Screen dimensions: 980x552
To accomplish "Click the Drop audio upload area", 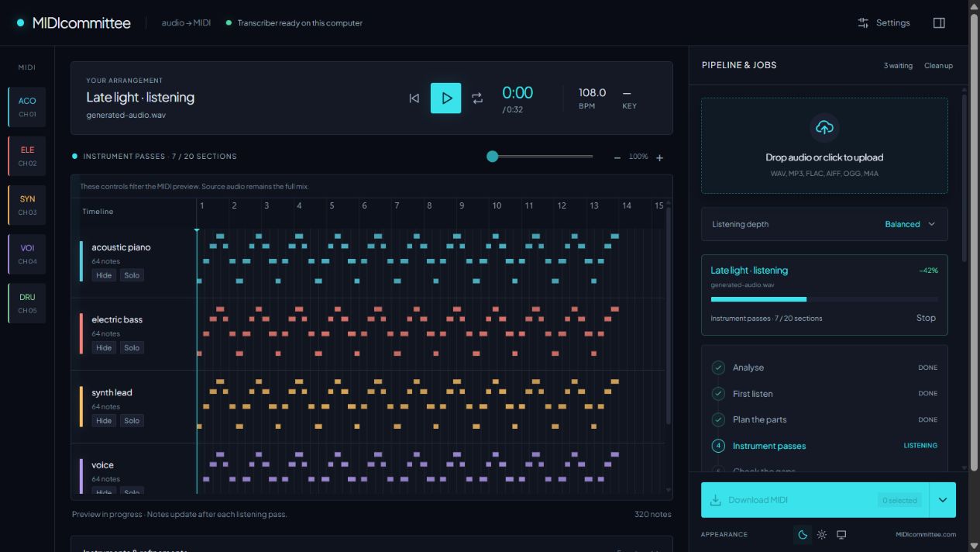I will (x=824, y=146).
